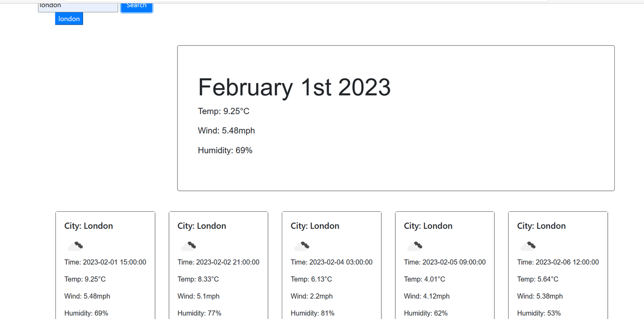Screen dimensions: 644x319
Task: Click the City: London label on the first card
Action: pyautogui.click(x=89, y=226)
